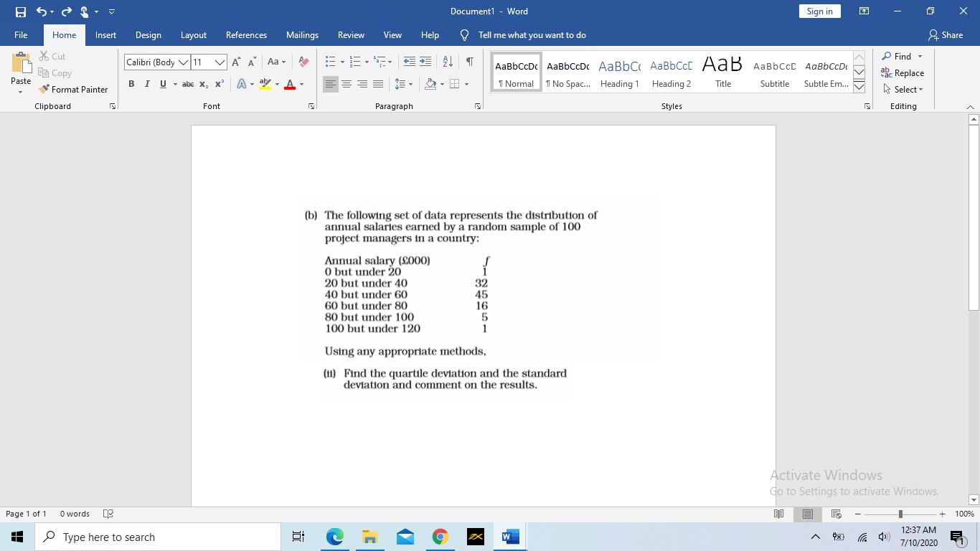980x551 pixels.
Task: Apply strikethrough to text
Action: (187, 84)
